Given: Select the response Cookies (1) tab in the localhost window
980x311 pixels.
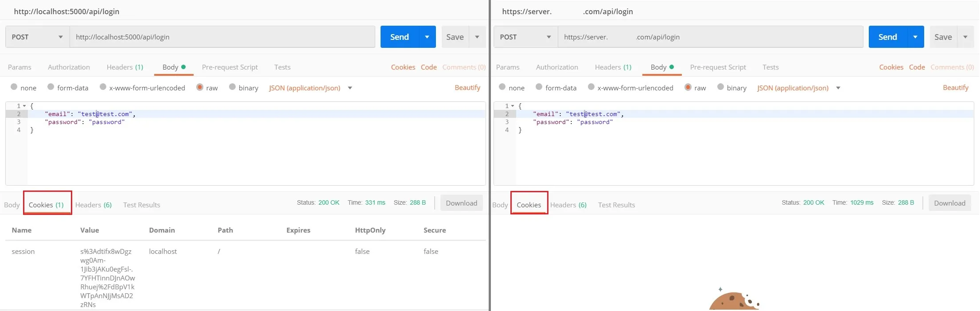Looking at the screenshot, I should tap(46, 205).
